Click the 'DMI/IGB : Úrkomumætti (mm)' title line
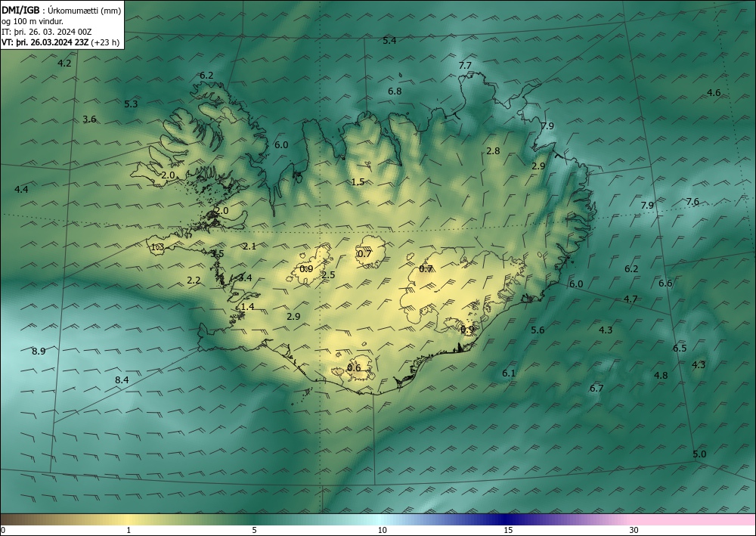The image size is (756, 536). tap(61, 11)
